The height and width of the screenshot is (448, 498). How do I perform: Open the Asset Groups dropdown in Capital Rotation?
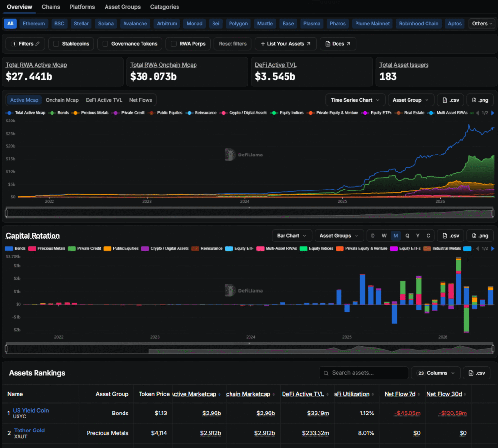(339, 236)
